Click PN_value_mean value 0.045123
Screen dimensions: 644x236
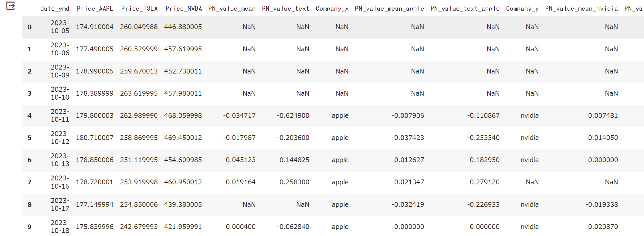point(241,160)
